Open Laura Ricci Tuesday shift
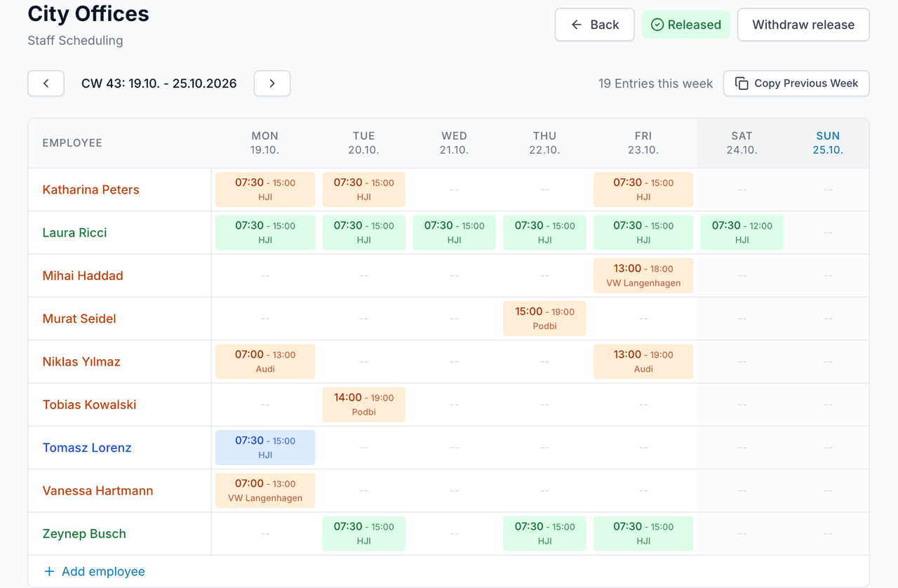Image resolution: width=898 pixels, height=588 pixels. (x=363, y=232)
